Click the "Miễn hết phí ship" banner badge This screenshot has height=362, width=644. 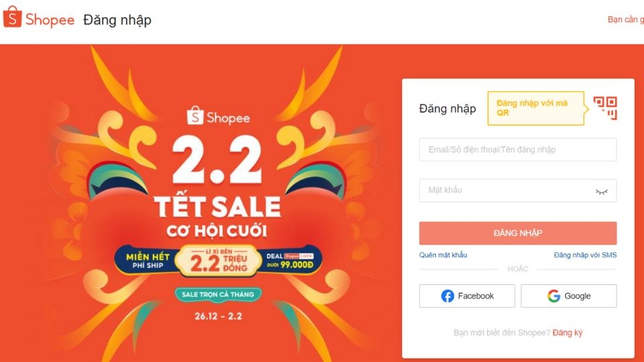[x=143, y=261]
